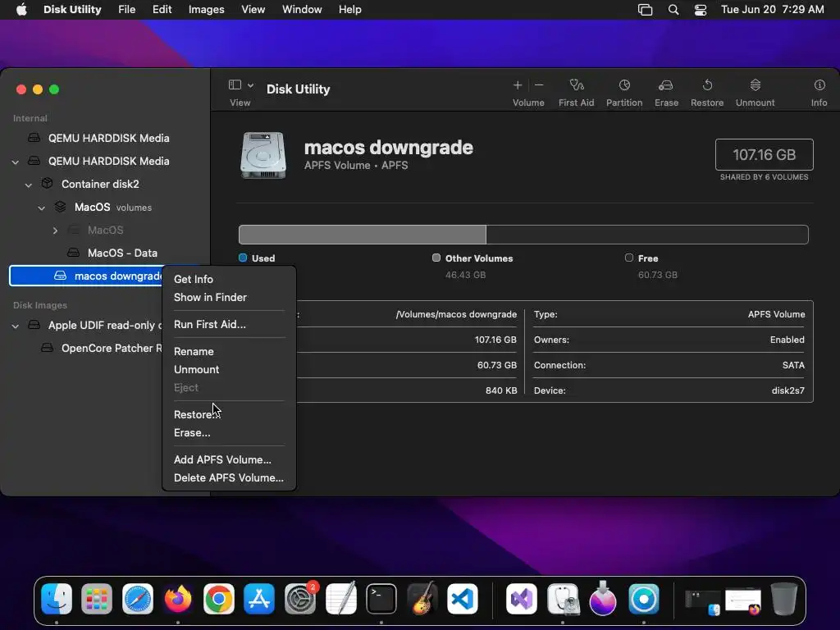The image size is (840, 630).
Task: Open the Help menu
Action: [349, 10]
